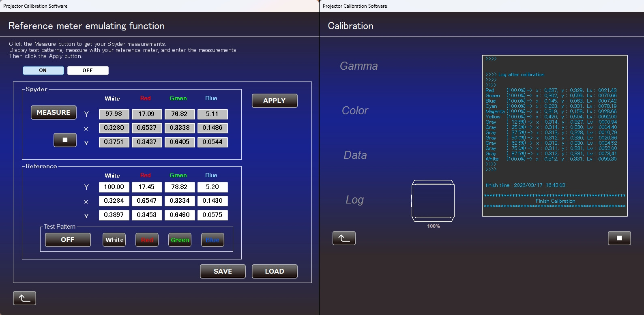This screenshot has width=644, height=315.
Task: Click the Reference White Y input field
Action: point(114,187)
